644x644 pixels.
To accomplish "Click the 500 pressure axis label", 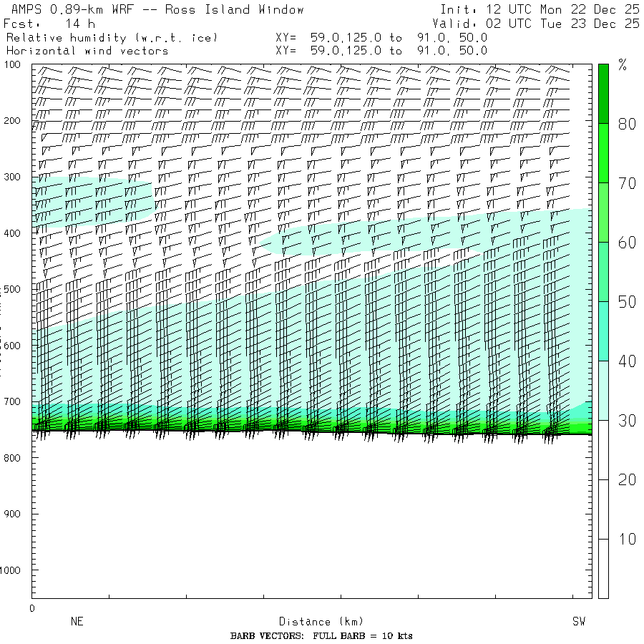I will [x=12, y=289].
